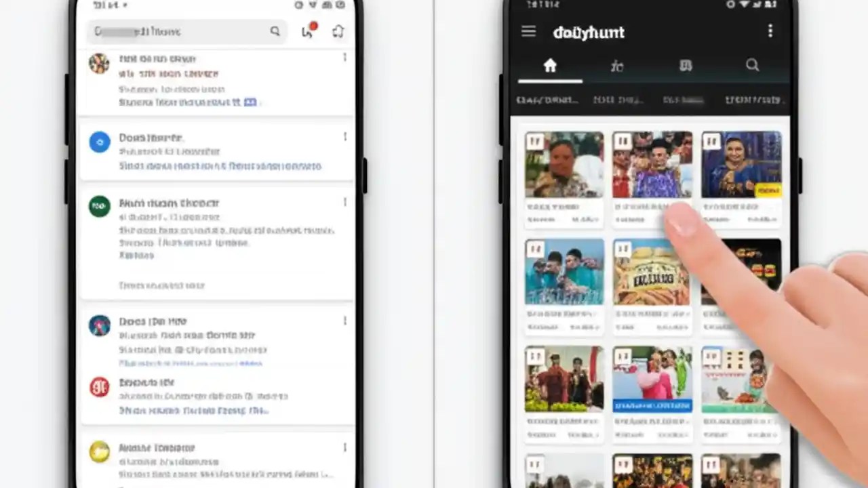Tap the play icon on the top-left video
Viewport: 868px width, 488px height.
pos(534,141)
